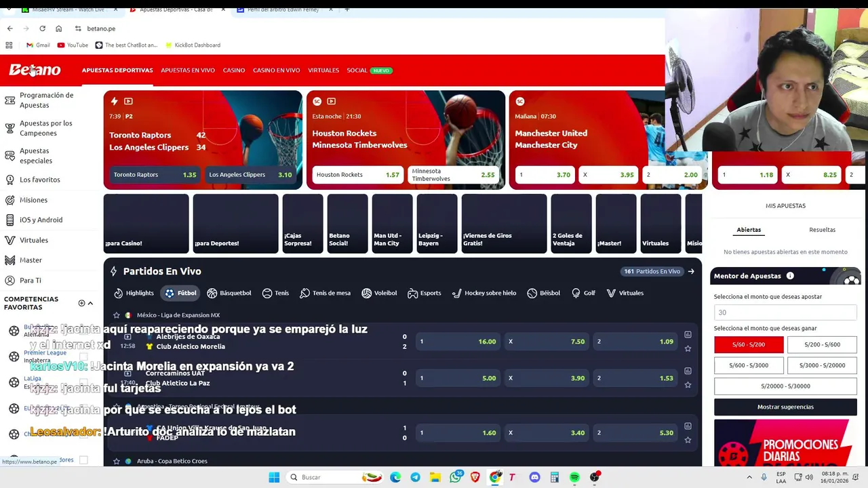Screen dimensions: 868x488
Task: Open all 161 Partidos En Vivo arrow
Action: pos(691,271)
